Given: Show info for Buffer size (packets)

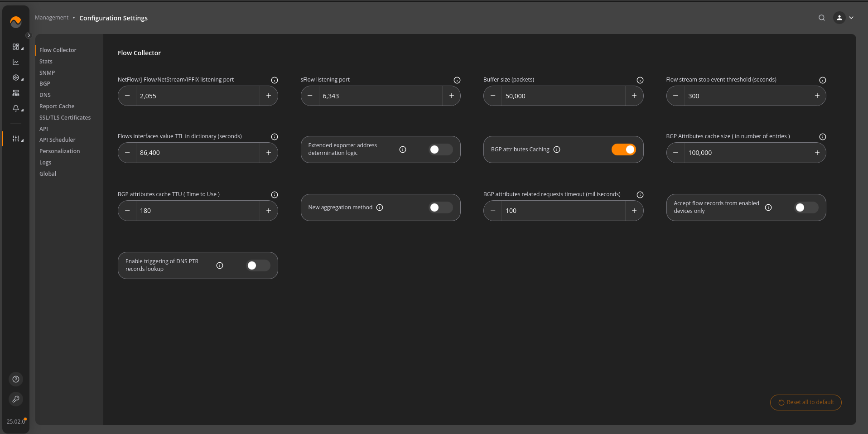Looking at the screenshot, I should tap(640, 80).
